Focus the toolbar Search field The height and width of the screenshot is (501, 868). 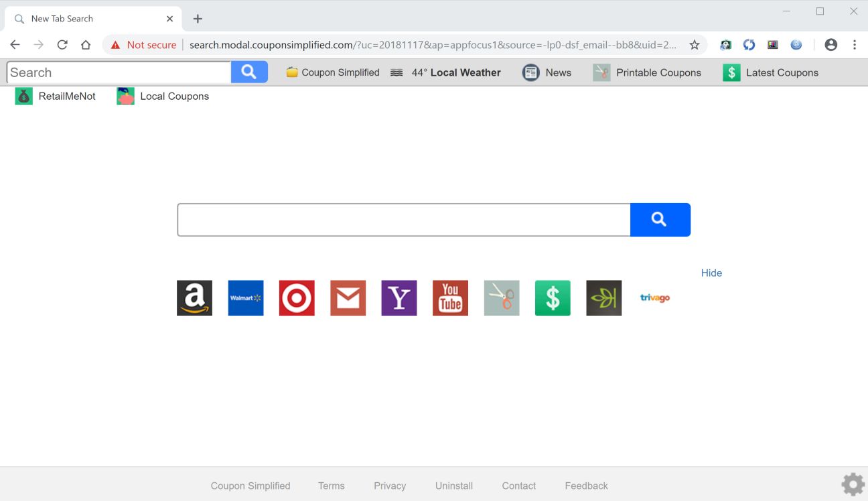coord(119,72)
